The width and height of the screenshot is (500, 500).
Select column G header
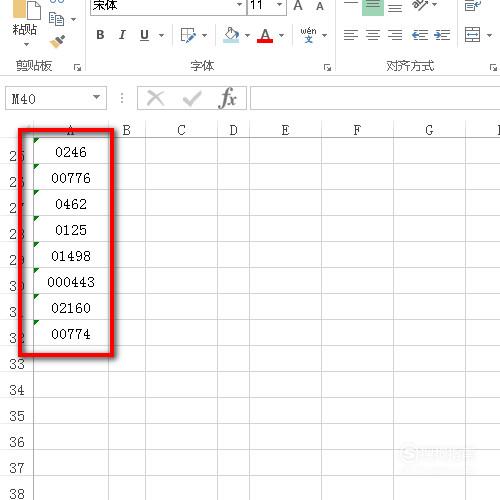pyautogui.click(x=429, y=130)
